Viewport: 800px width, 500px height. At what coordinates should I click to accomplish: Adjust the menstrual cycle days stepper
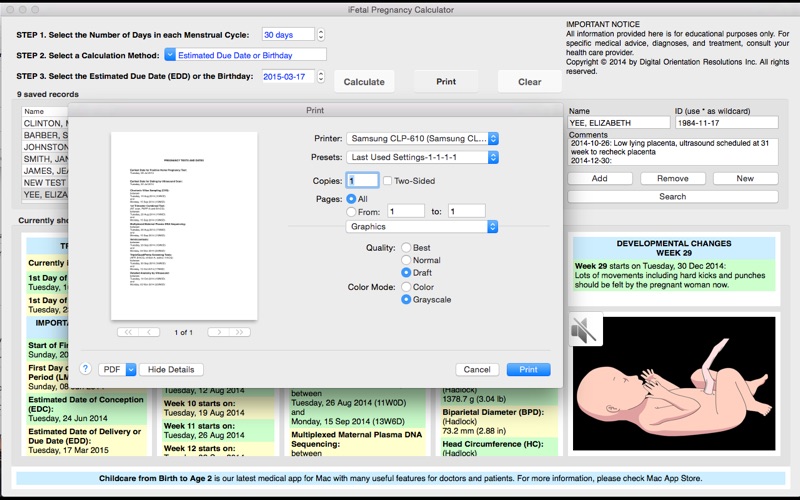(x=321, y=35)
